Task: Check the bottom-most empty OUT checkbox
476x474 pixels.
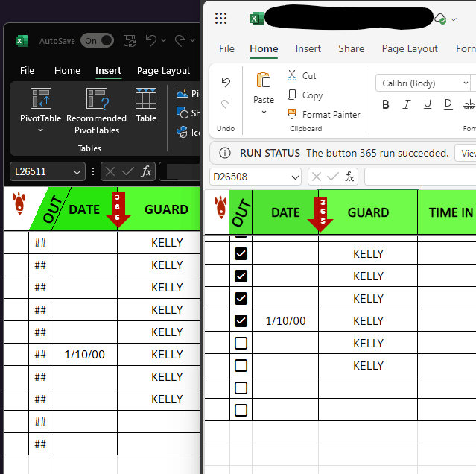Action: 241,410
